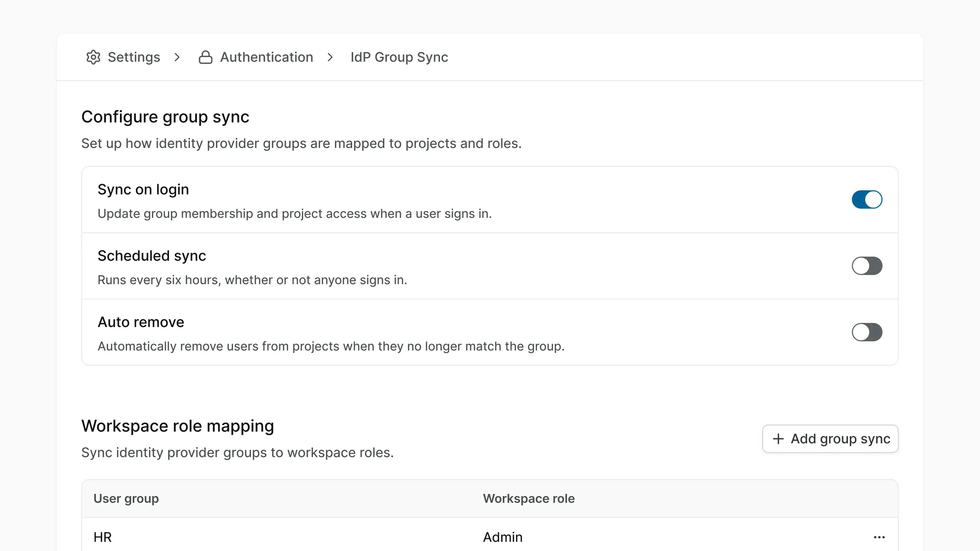980x551 pixels.
Task: Click the Auto remove label
Action: click(x=141, y=322)
